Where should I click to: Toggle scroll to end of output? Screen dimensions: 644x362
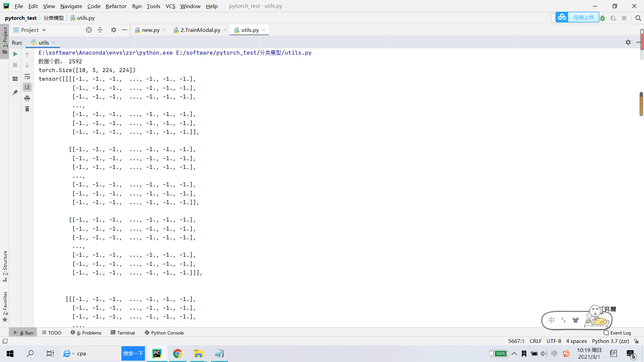tap(27, 87)
